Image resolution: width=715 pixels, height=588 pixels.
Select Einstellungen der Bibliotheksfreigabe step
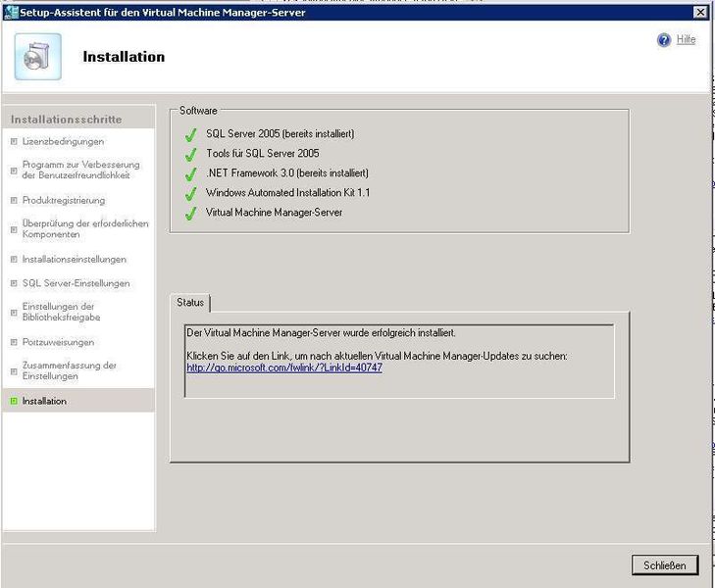pos(61,312)
